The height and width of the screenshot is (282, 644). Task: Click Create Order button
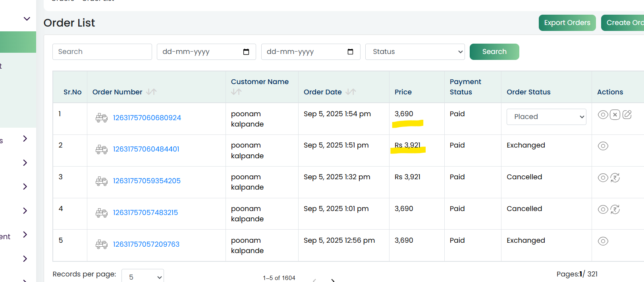click(623, 23)
